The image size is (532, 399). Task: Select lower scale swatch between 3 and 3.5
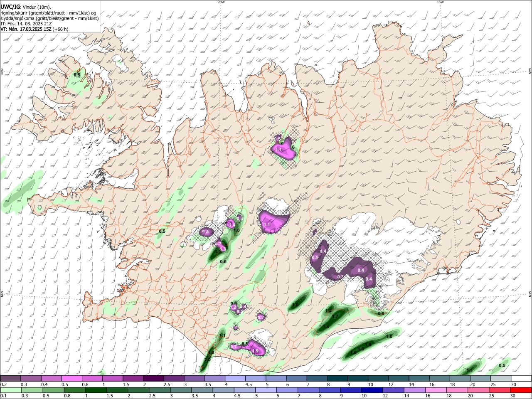(180, 390)
